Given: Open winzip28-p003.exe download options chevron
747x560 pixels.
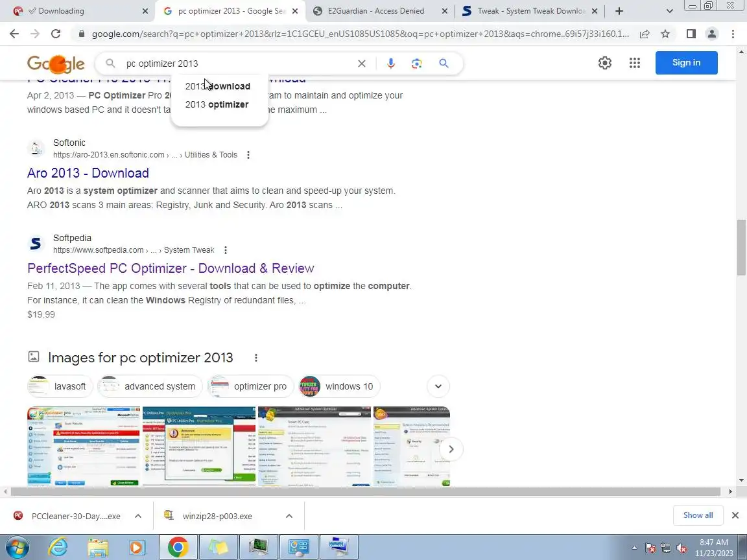Looking at the screenshot, I should click(x=289, y=516).
